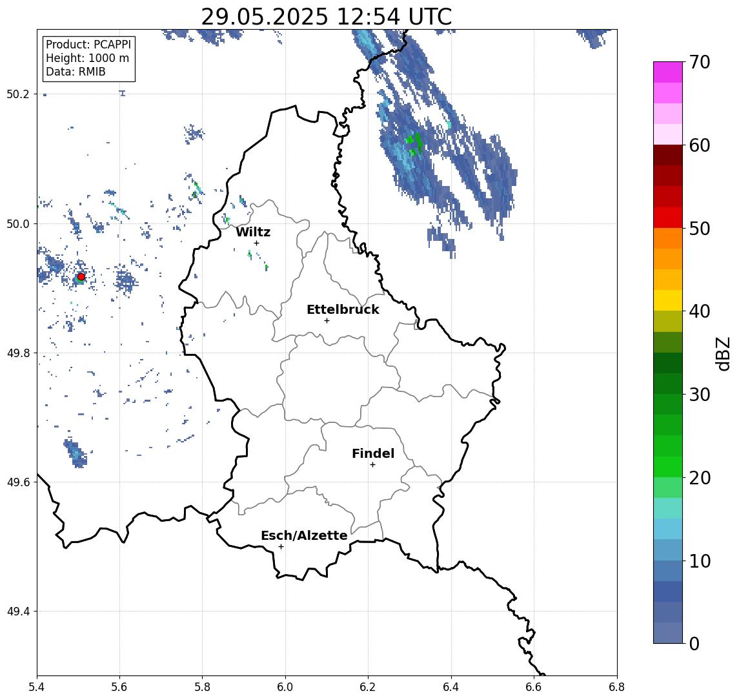The width and height of the screenshot is (739, 700).
Task: Click the colorbar tick label '0'
Action: coord(694,643)
